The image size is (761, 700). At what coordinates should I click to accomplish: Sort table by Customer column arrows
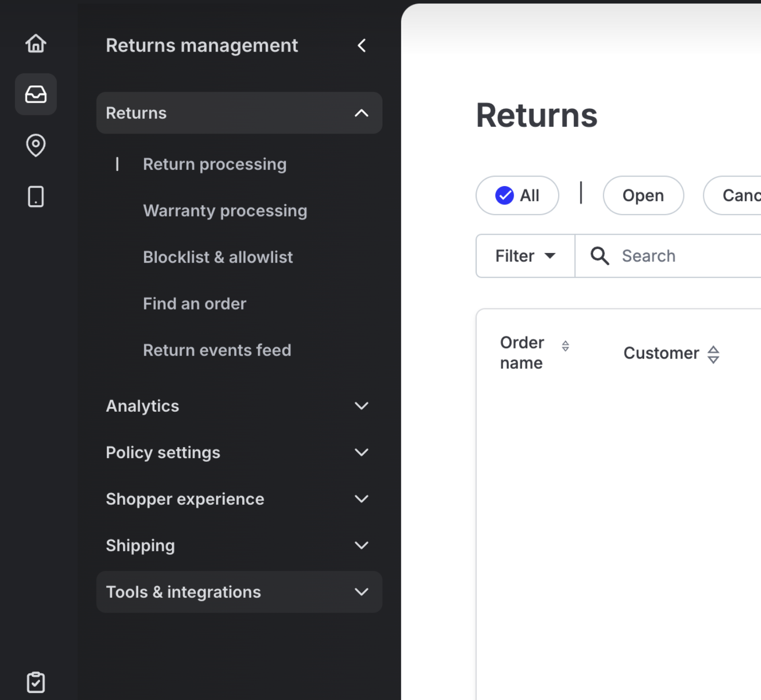[x=713, y=354]
